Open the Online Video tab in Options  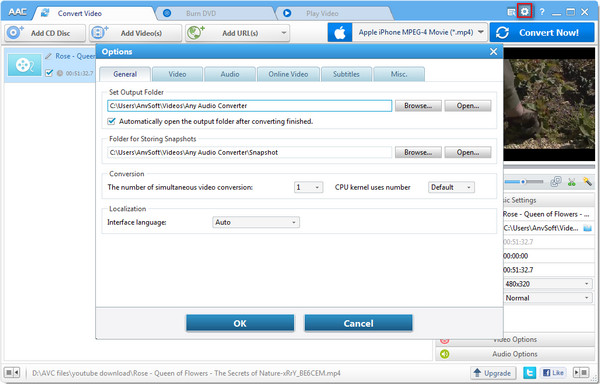(x=288, y=74)
